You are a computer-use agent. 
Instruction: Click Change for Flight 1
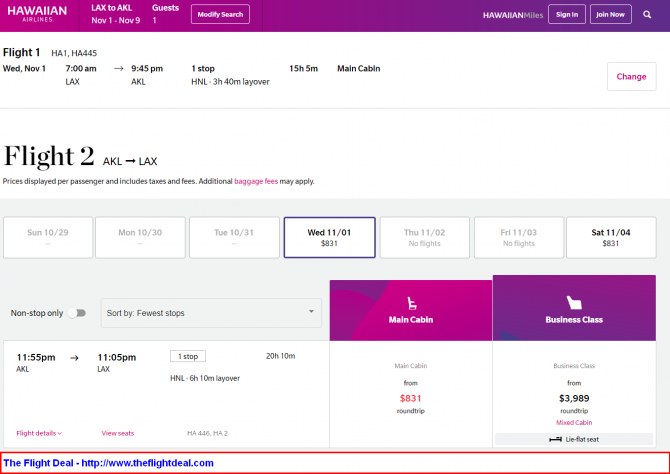(x=632, y=77)
